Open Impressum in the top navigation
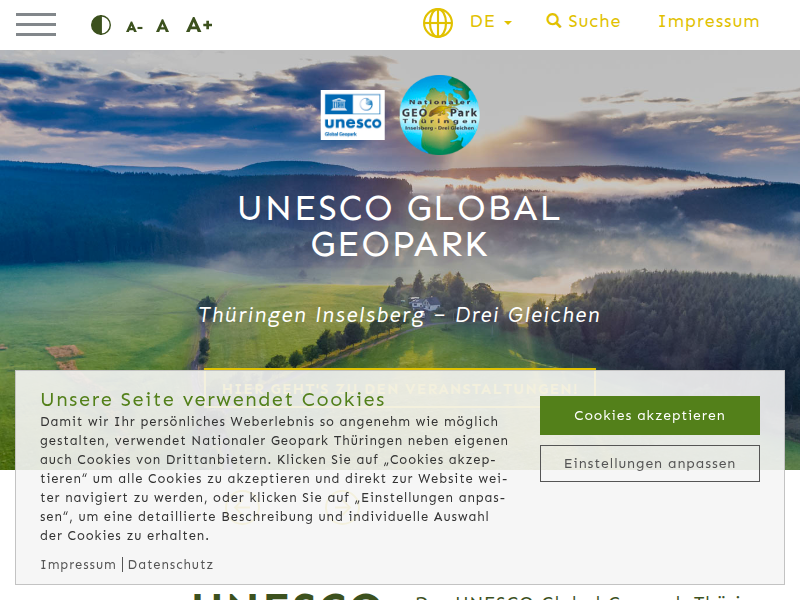Screen dimensions: 800x600 [709, 21]
